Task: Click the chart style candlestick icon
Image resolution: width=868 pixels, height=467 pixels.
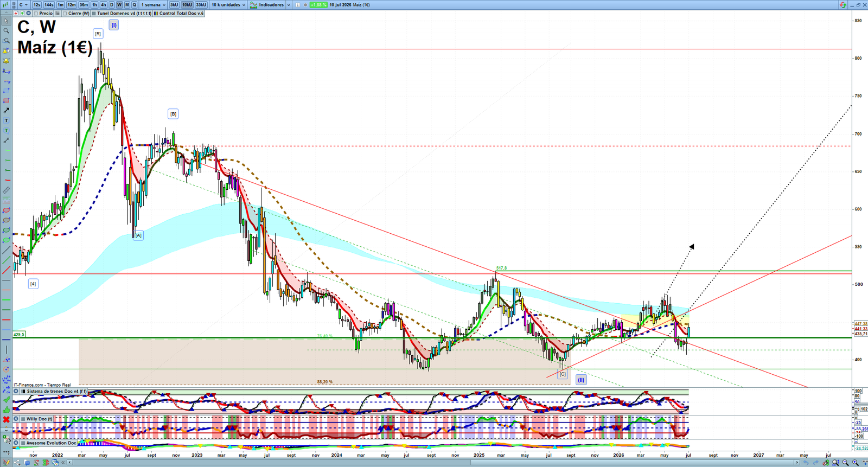Action: [5, 5]
